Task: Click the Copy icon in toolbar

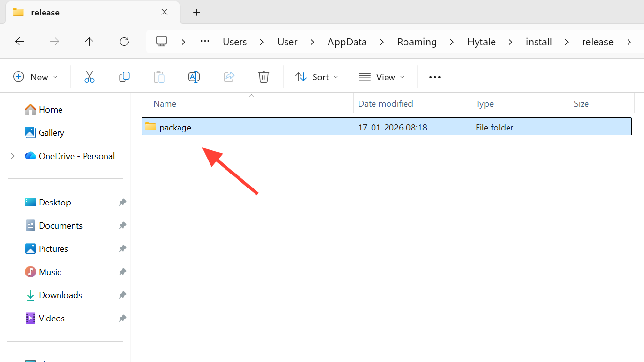Action: click(124, 77)
